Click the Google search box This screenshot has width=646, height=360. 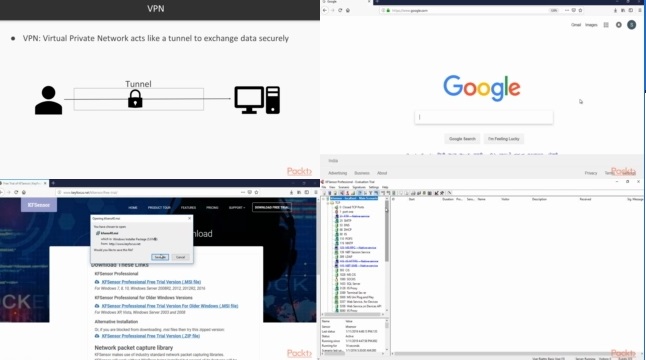click(484, 117)
